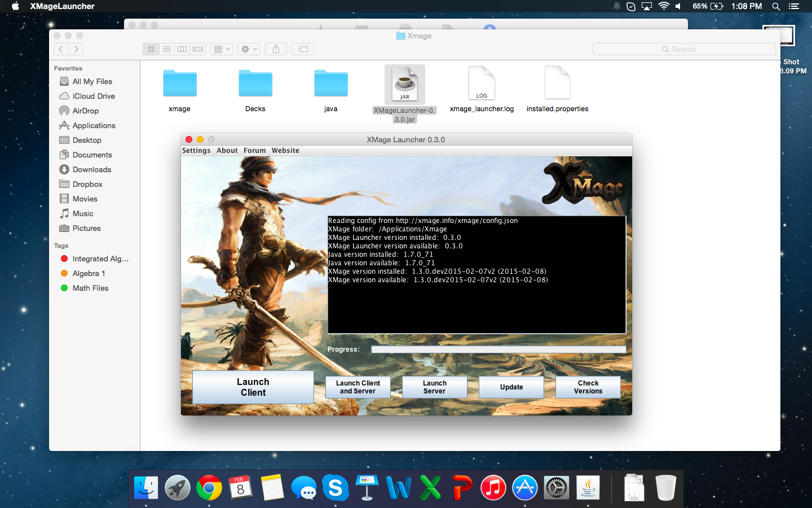
Task: Switch Finder to icon view
Action: tap(151, 49)
